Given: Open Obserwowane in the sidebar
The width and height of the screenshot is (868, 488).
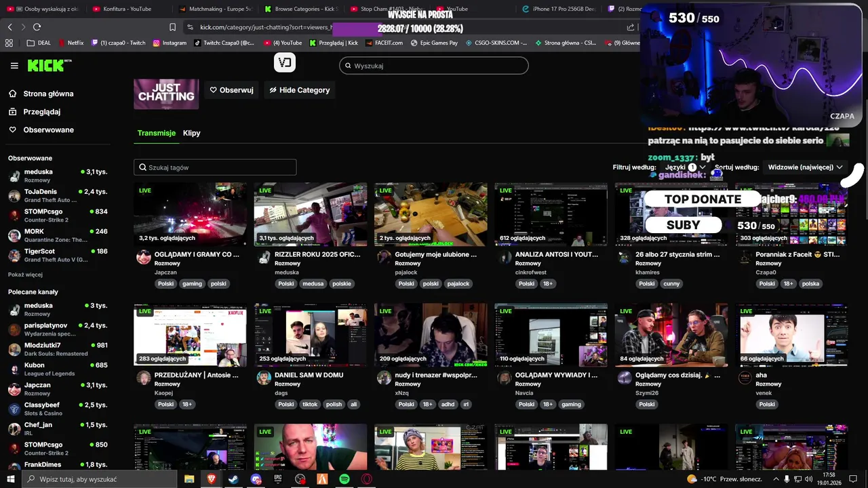Looking at the screenshot, I should (41, 129).
